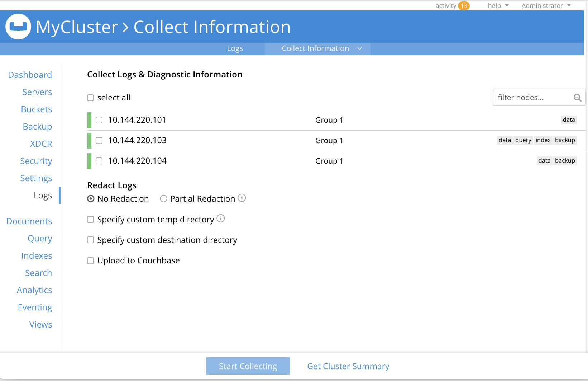Click the info icon beside Specify custom temp directory
The image size is (588, 381).
point(221,218)
